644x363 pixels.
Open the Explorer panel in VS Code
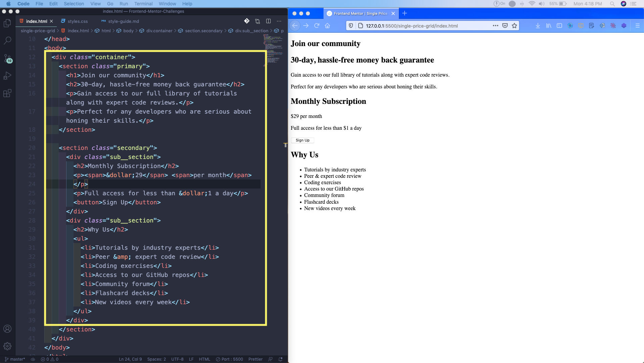[7, 23]
